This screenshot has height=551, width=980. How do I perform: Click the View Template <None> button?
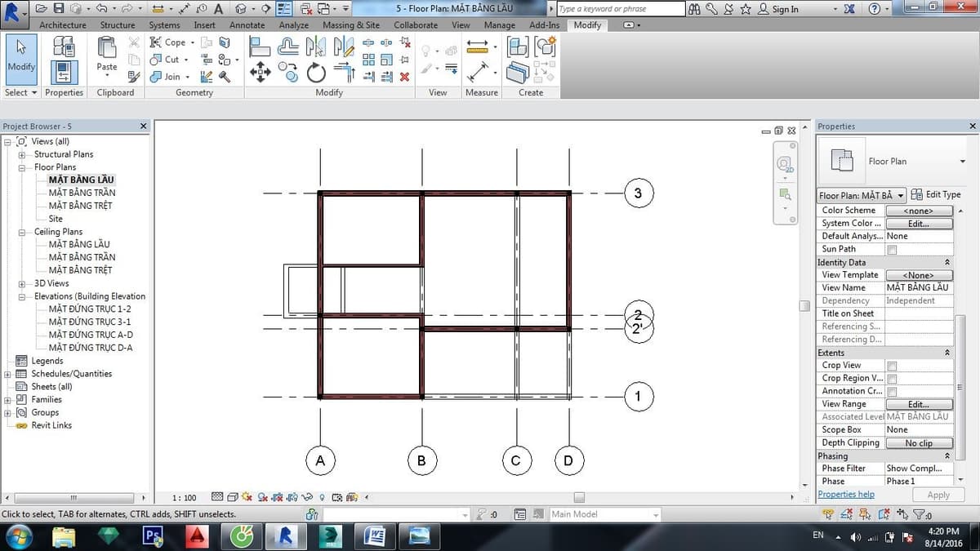click(x=919, y=275)
